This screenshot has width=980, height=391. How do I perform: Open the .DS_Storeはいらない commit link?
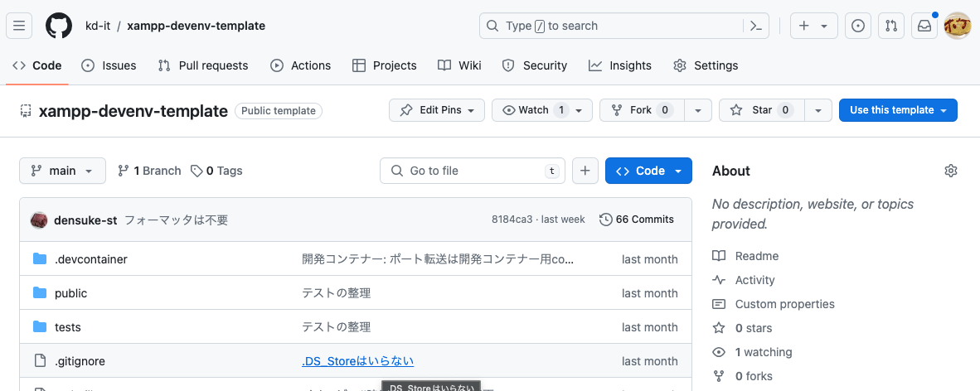[357, 361]
